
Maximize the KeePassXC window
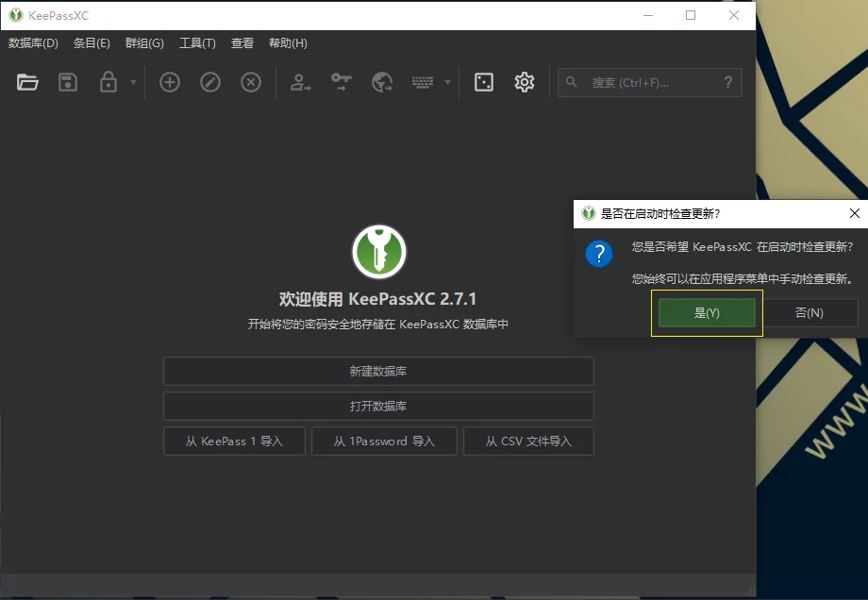691,15
